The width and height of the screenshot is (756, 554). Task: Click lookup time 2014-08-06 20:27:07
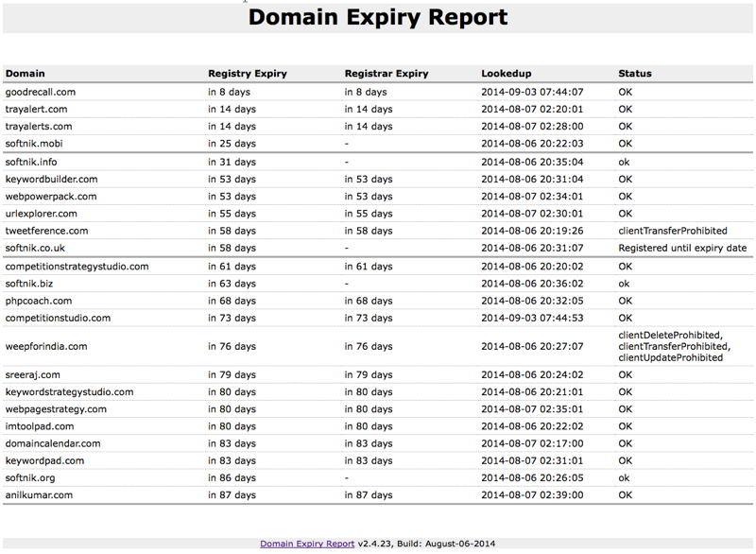[x=532, y=346]
